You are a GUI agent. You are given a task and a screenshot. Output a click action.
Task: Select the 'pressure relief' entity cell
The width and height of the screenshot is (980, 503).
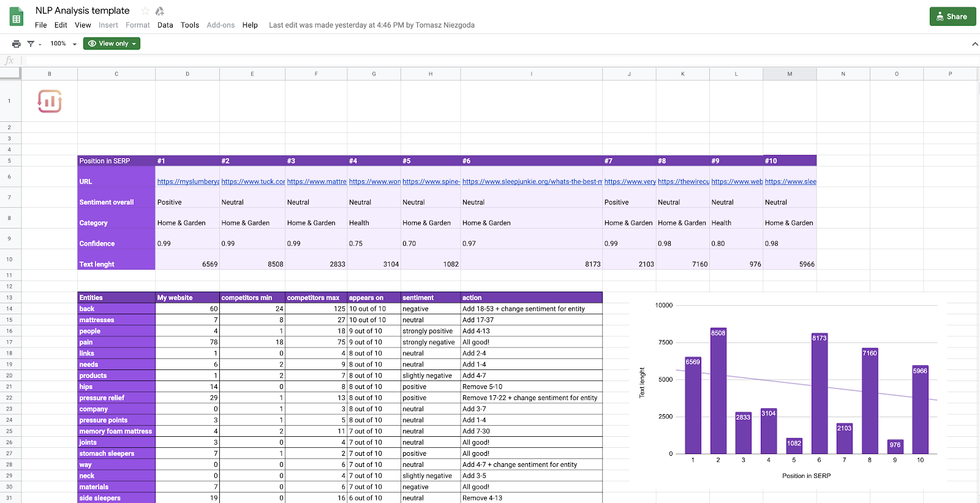(116, 398)
